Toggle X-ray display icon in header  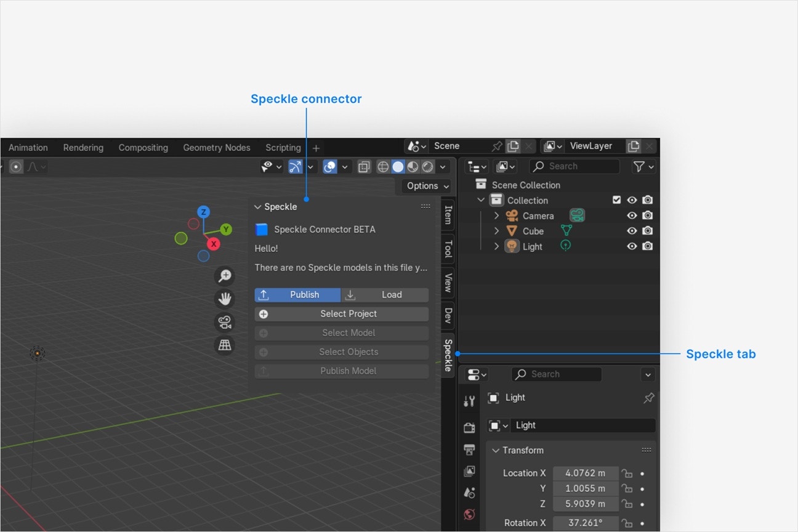364,167
